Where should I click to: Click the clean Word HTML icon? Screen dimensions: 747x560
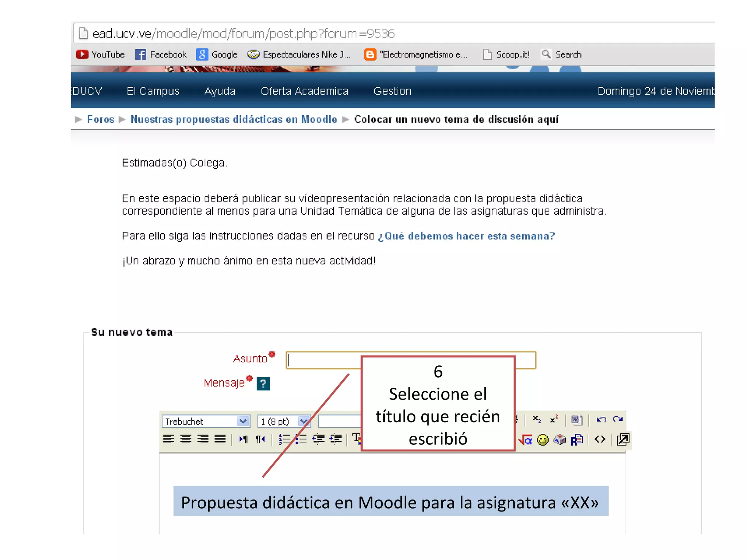[577, 420]
